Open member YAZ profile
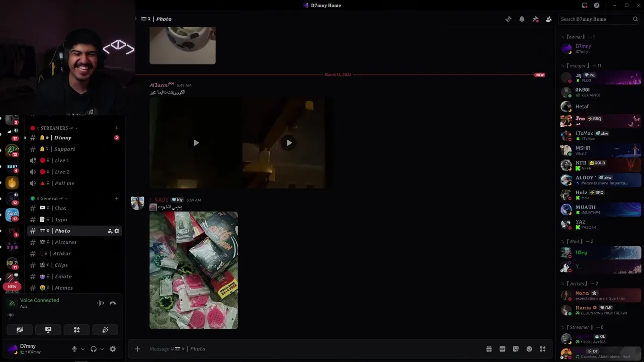This screenshot has width=644, height=362. pyautogui.click(x=601, y=224)
